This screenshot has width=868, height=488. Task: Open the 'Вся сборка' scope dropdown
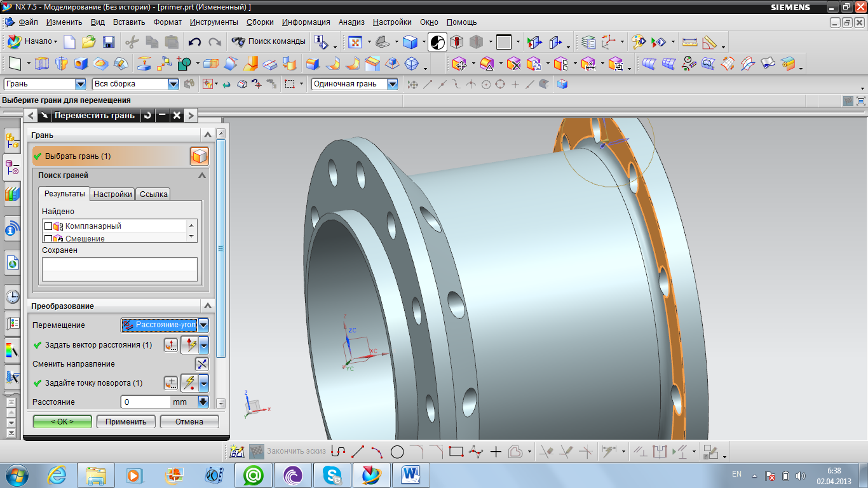[x=173, y=84]
